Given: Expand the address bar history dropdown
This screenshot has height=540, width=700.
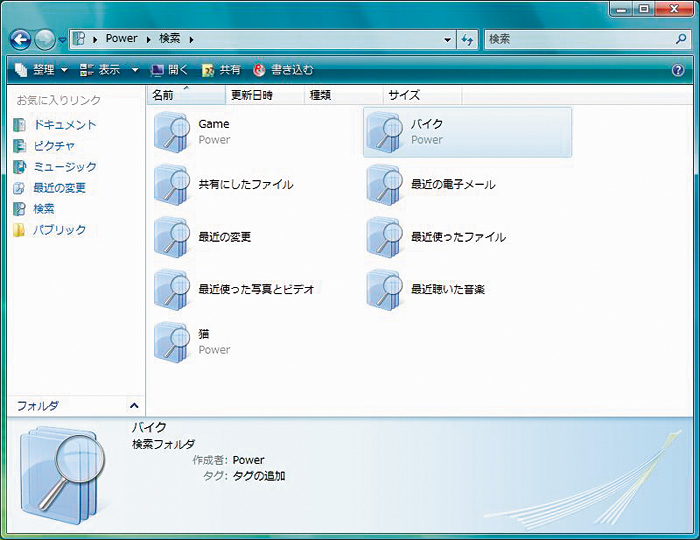Looking at the screenshot, I should 447,39.
